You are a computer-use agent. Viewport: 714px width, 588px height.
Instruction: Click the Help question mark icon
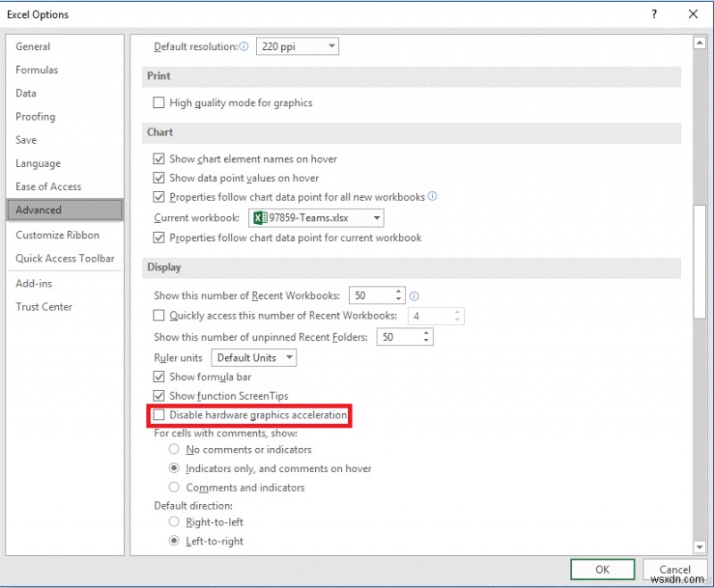click(x=653, y=14)
